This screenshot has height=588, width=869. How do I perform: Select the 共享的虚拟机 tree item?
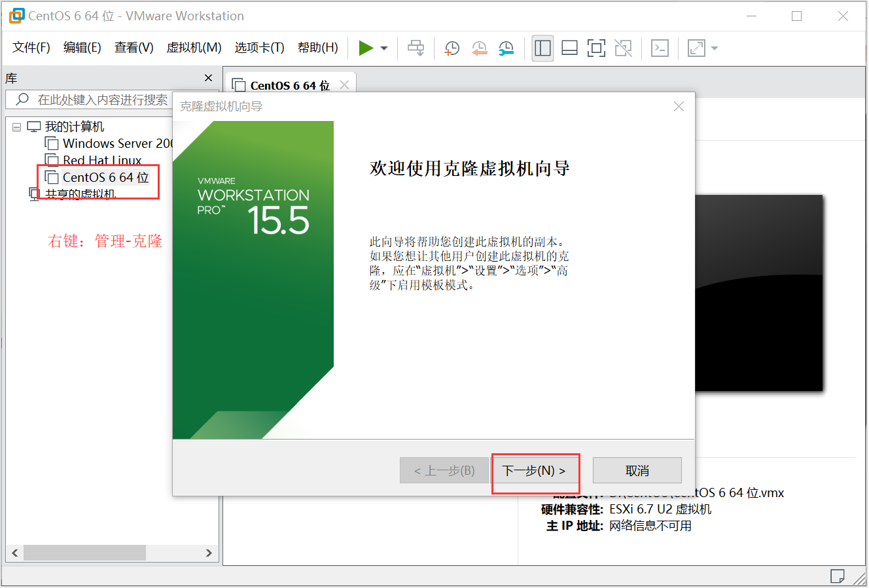click(73, 194)
